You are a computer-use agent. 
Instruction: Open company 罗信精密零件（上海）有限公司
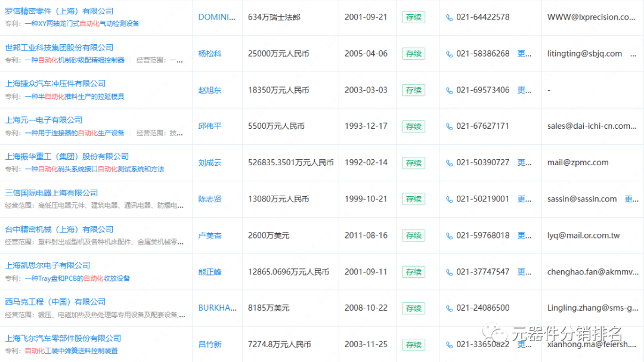(59, 11)
